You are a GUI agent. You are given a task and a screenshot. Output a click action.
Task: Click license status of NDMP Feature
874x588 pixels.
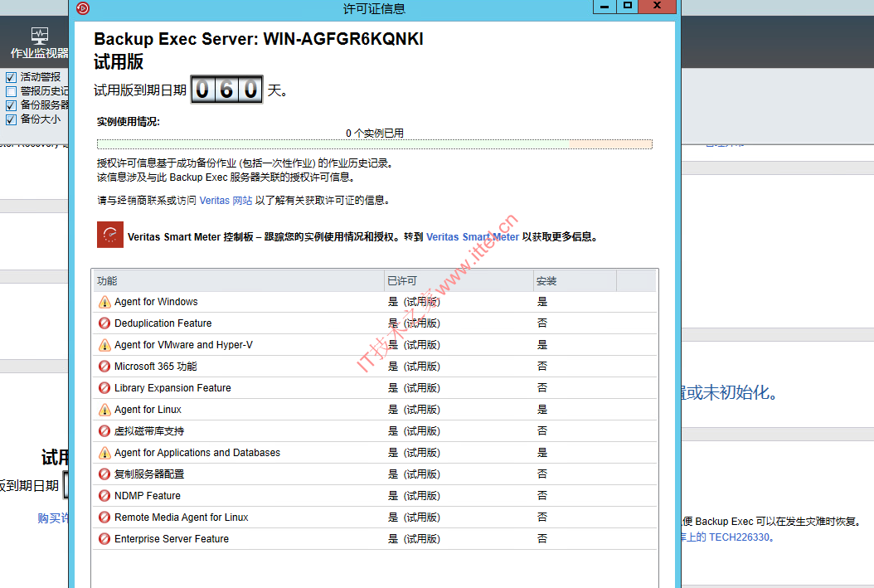[x=414, y=495]
